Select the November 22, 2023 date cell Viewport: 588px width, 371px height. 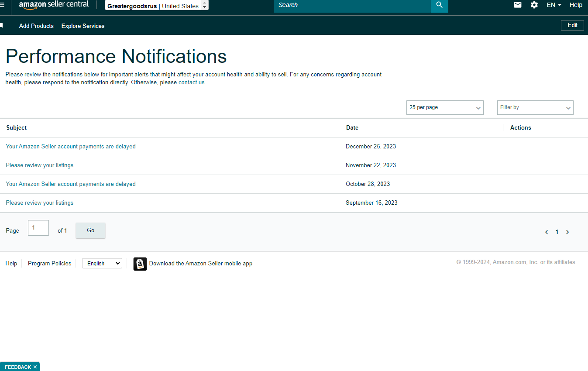click(x=371, y=165)
